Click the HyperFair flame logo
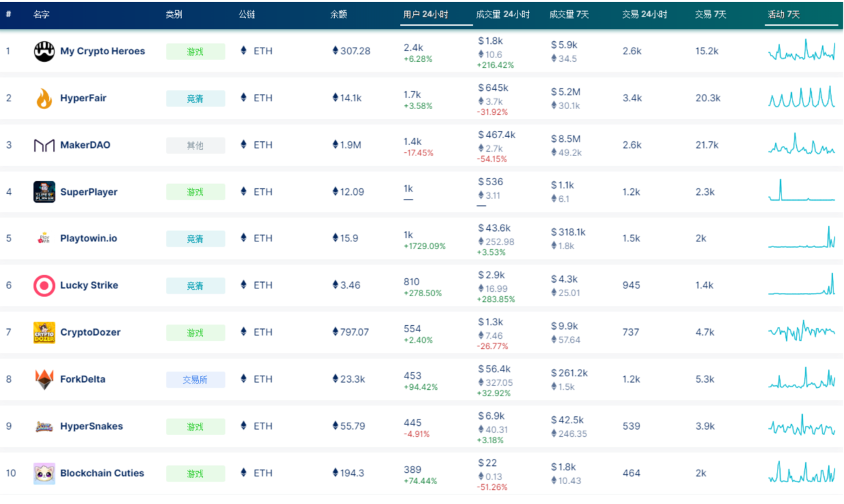 [44, 98]
